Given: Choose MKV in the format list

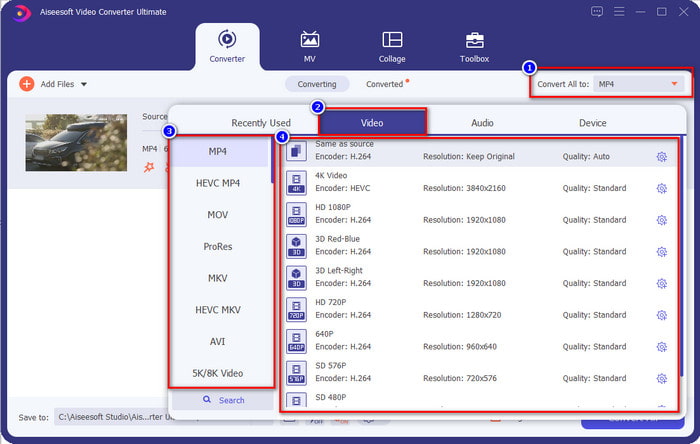Looking at the screenshot, I should tap(218, 278).
